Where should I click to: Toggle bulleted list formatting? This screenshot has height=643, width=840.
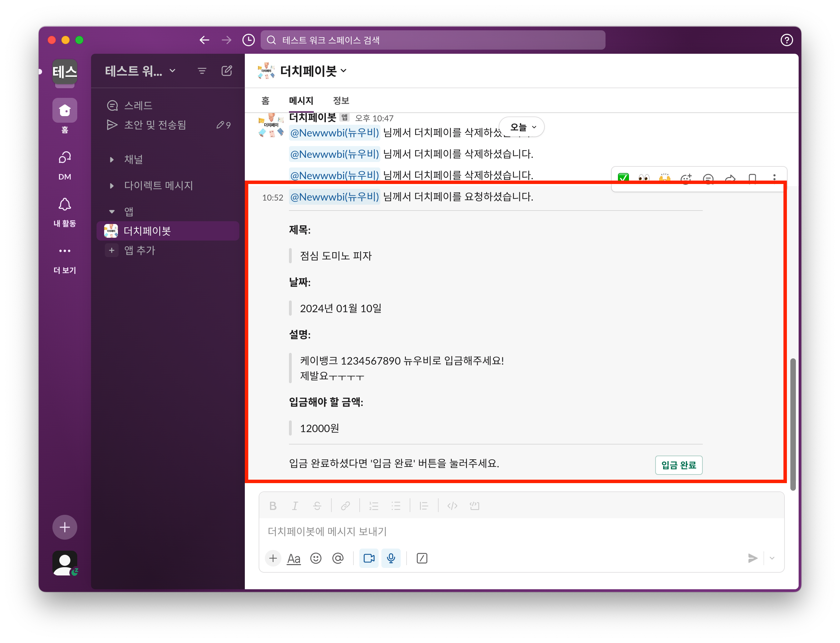[396, 506]
